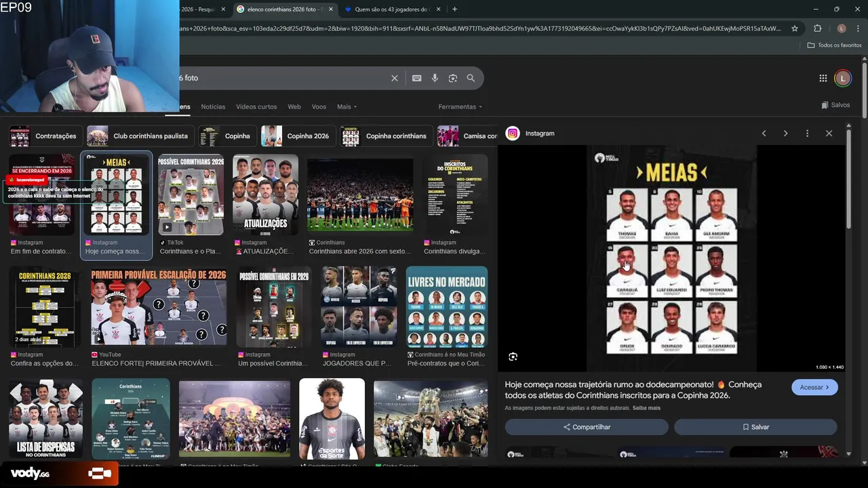
Task: Close the image preview panel
Action: click(x=829, y=134)
